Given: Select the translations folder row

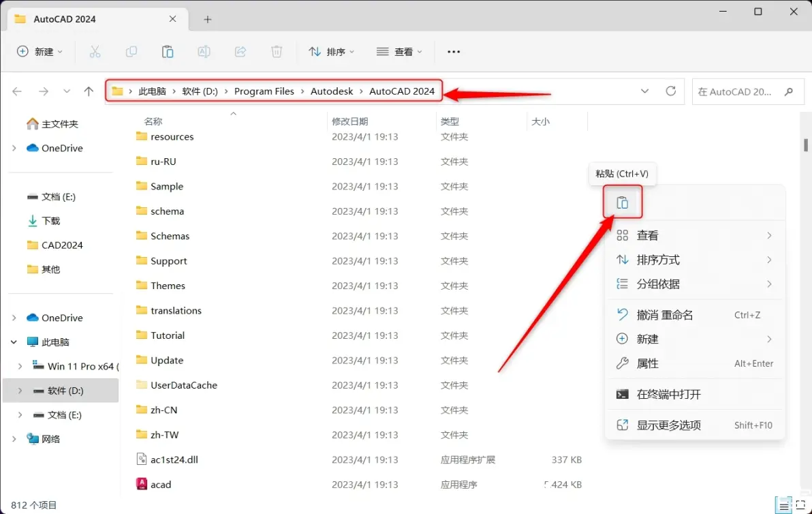Looking at the screenshot, I should [x=358, y=310].
